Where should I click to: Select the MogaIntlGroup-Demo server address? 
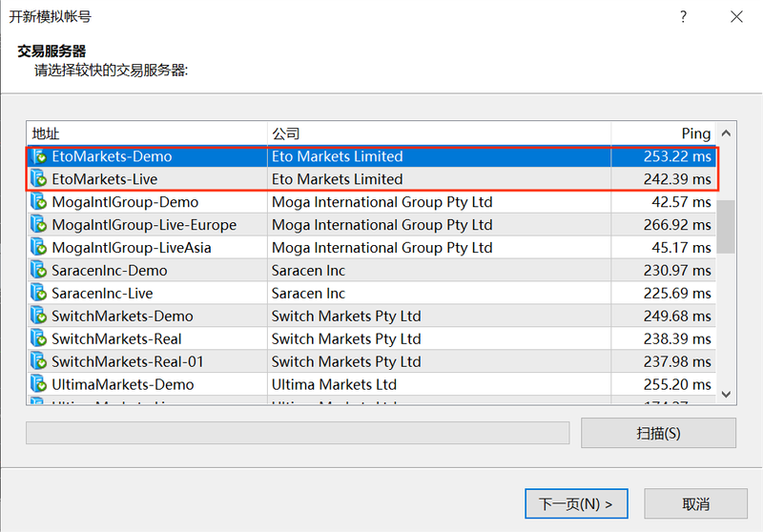[125, 202]
